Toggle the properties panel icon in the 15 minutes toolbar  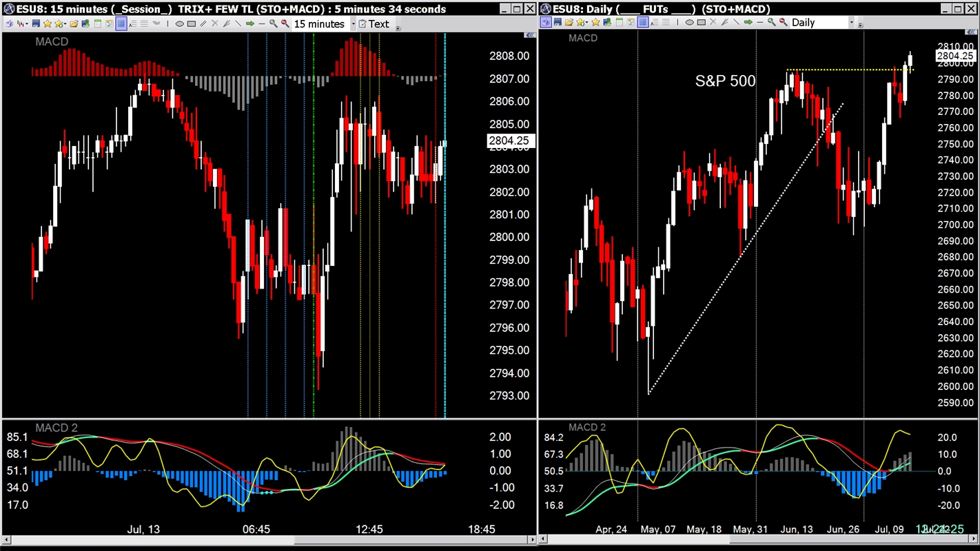click(x=109, y=23)
